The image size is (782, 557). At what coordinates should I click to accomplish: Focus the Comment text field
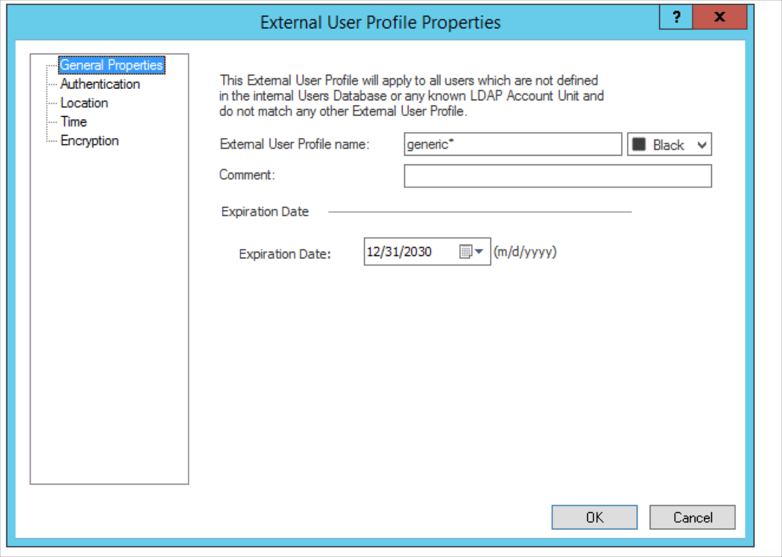[557, 176]
